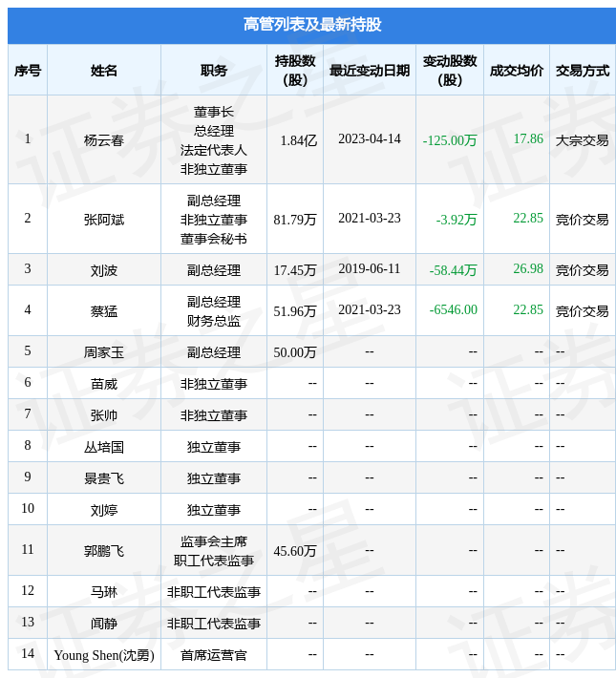
Task: Select the name 郭鹏飞
Action: coord(104,550)
